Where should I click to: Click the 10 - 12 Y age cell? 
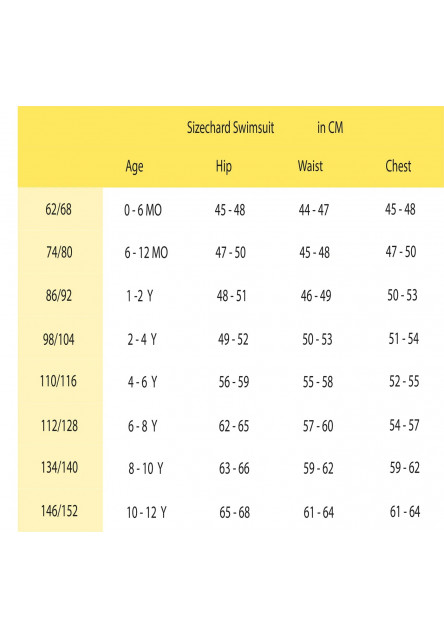147,512
